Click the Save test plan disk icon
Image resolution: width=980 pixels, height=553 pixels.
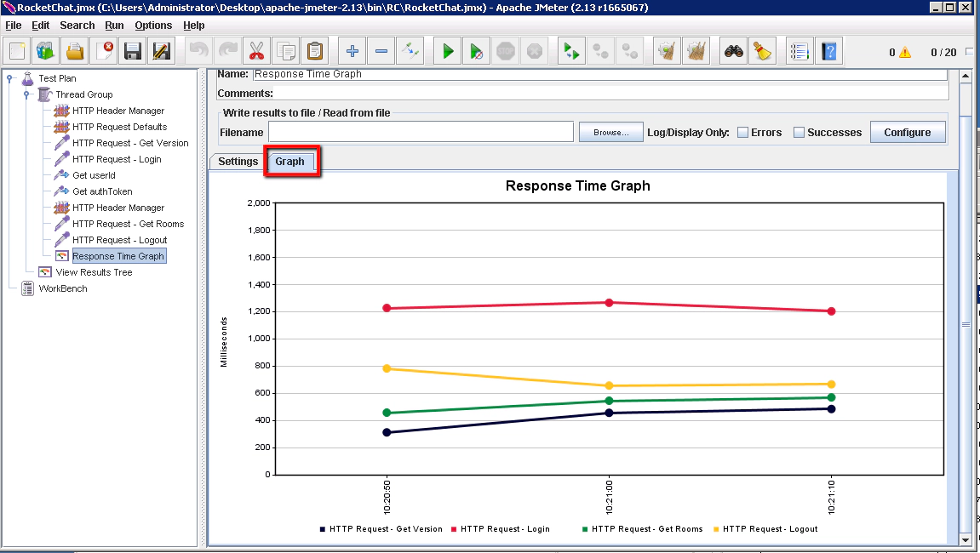[x=132, y=52]
